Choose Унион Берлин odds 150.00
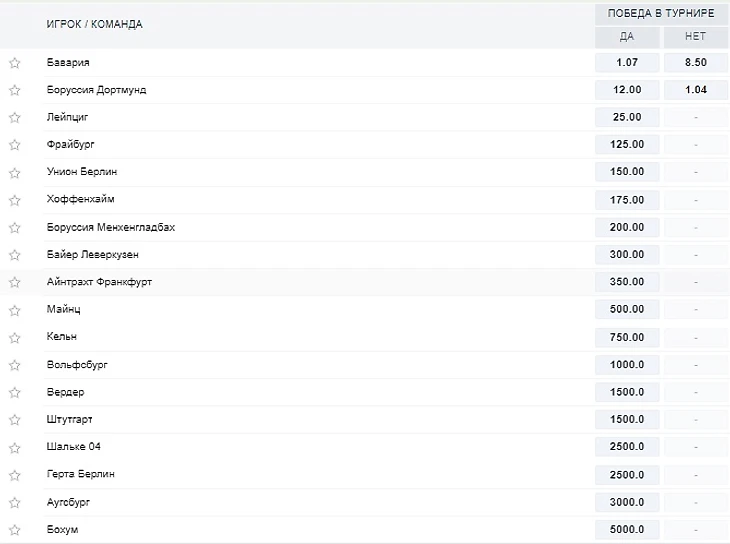The height and width of the screenshot is (544, 730). tap(627, 172)
